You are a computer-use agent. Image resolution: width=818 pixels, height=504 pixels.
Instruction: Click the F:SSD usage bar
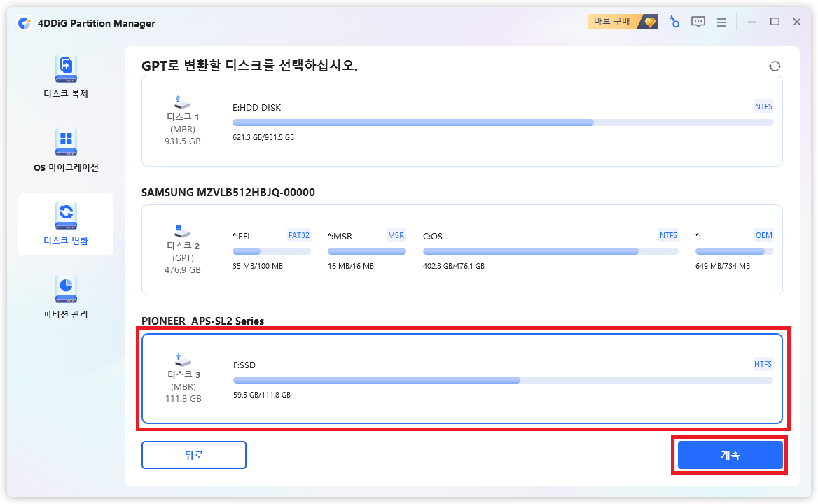click(x=503, y=380)
